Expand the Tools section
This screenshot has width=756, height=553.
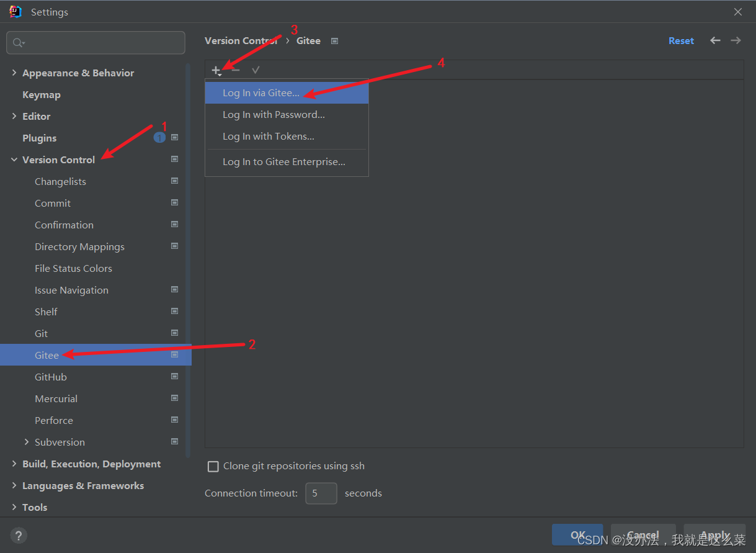[14, 507]
